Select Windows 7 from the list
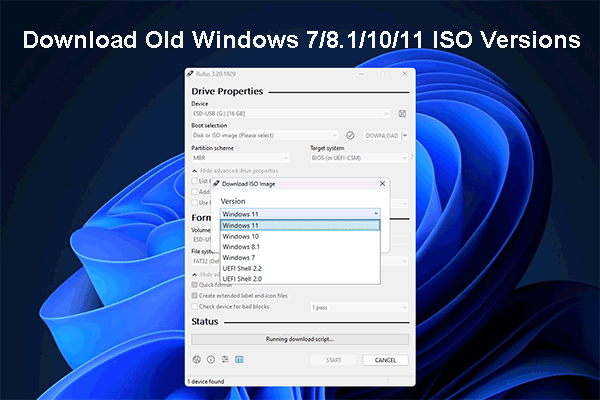This screenshot has width=600, height=400. pos(300,258)
